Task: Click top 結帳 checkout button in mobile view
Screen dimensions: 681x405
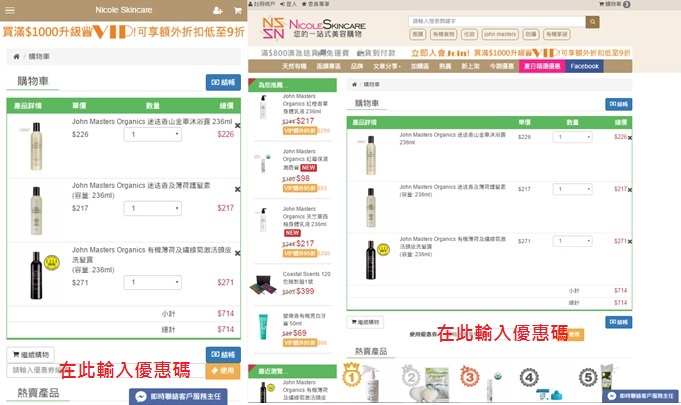Action: tap(223, 82)
